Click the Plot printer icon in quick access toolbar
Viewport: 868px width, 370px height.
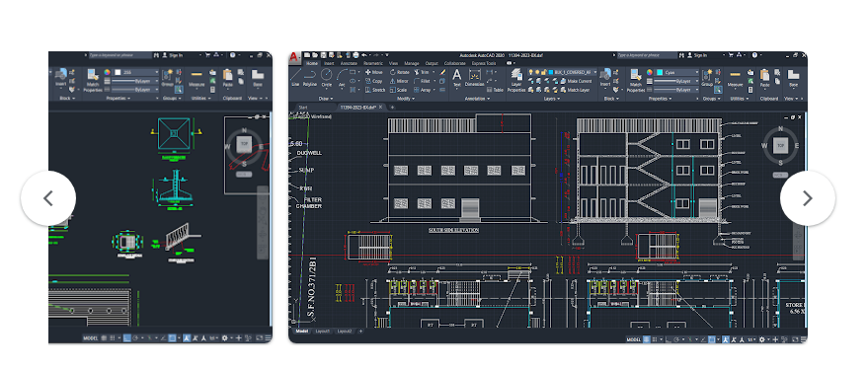click(x=355, y=55)
